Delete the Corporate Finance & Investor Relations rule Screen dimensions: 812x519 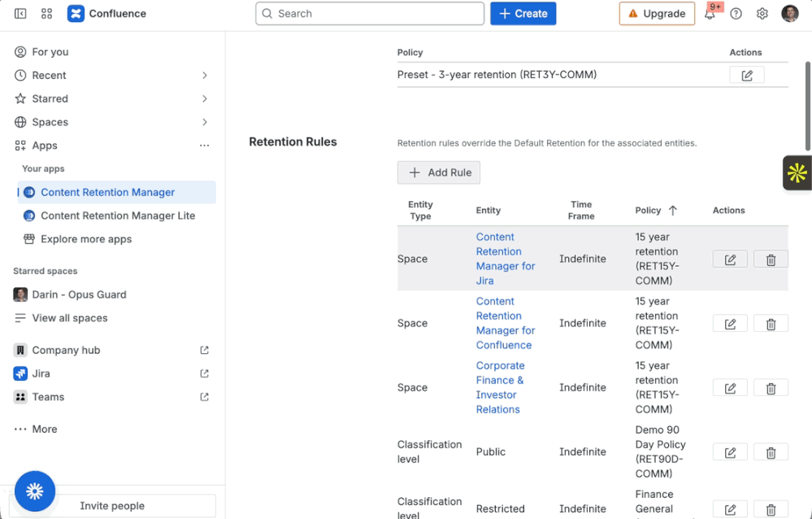coord(771,388)
